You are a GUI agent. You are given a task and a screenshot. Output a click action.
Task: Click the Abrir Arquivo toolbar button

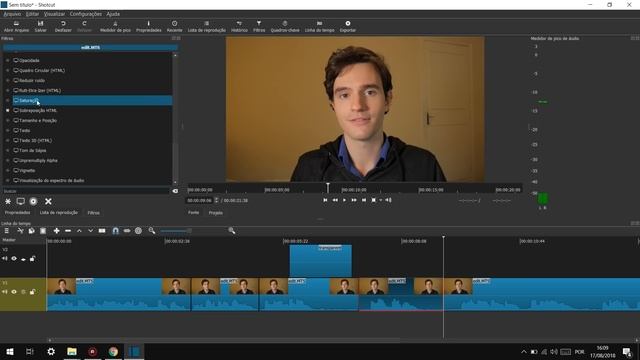point(16,27)
